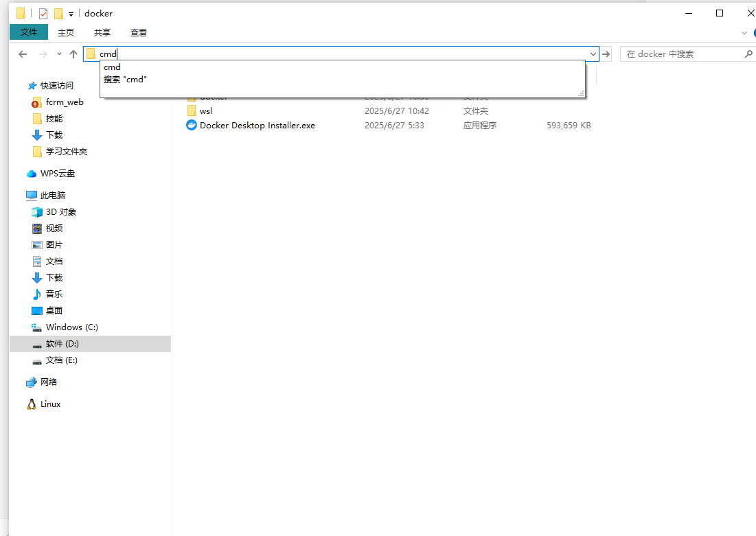Open recent locations dropdown arrow
Screen dimensions: 756x536
[x=59, y=54]
